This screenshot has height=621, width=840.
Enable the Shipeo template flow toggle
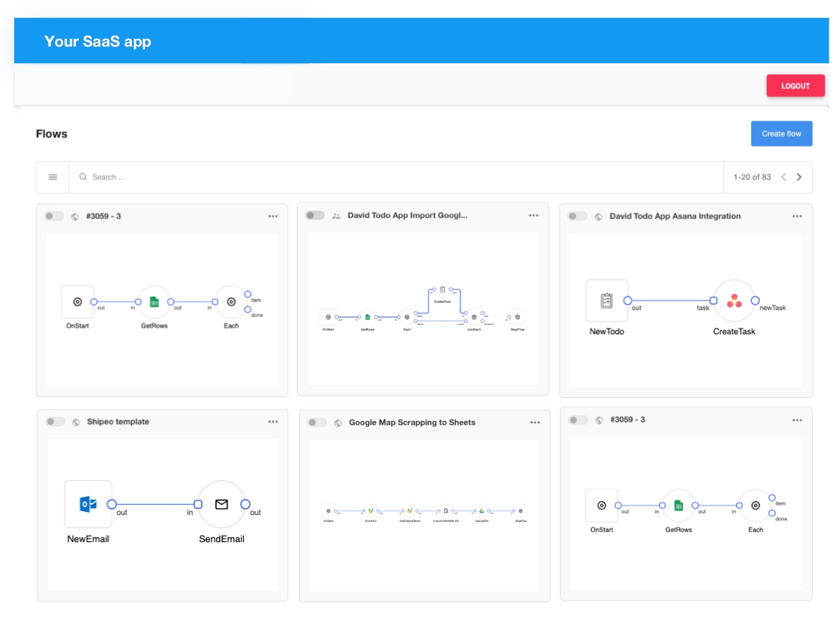pos(55,422)
